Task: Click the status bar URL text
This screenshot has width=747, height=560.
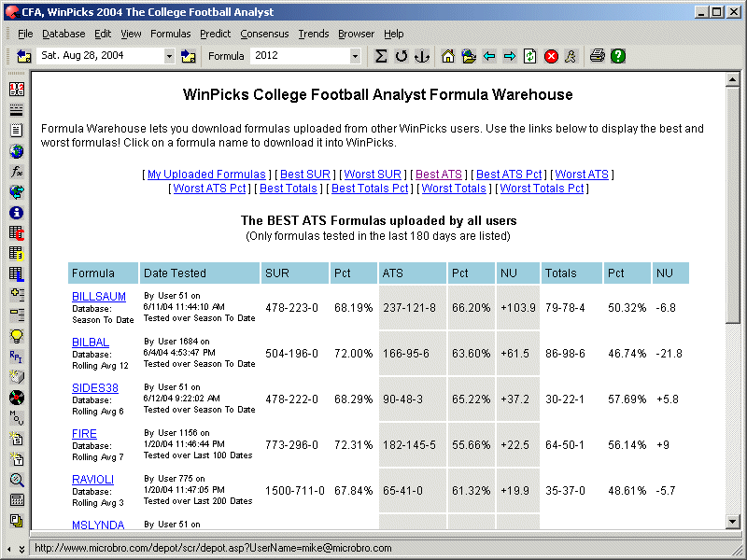Action: tap(213, 548)
